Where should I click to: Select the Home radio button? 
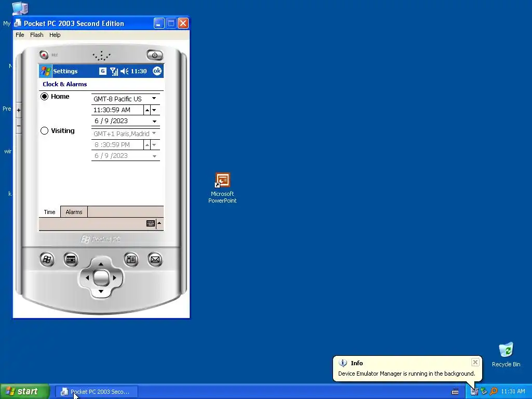(x=45, y=96)
